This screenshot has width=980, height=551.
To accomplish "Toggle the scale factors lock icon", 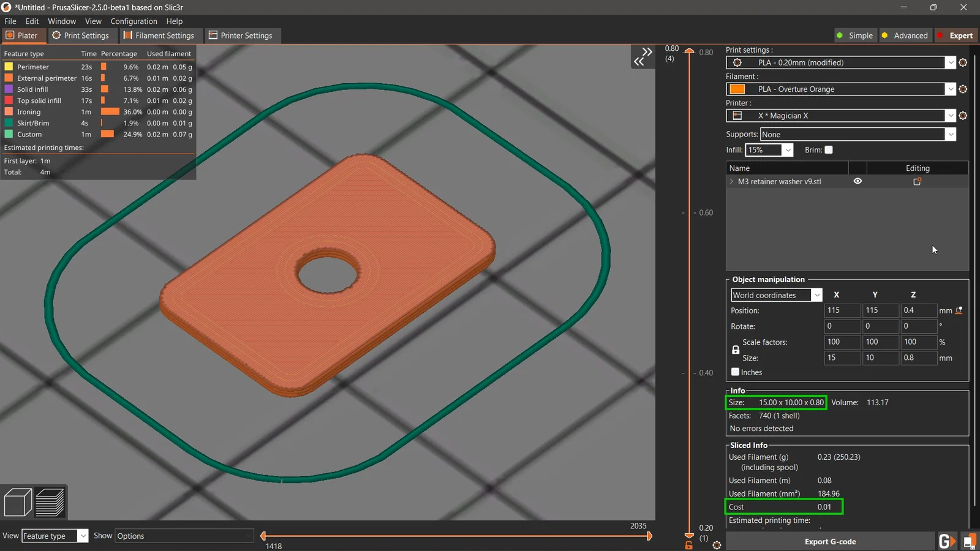I will point(736,350).
